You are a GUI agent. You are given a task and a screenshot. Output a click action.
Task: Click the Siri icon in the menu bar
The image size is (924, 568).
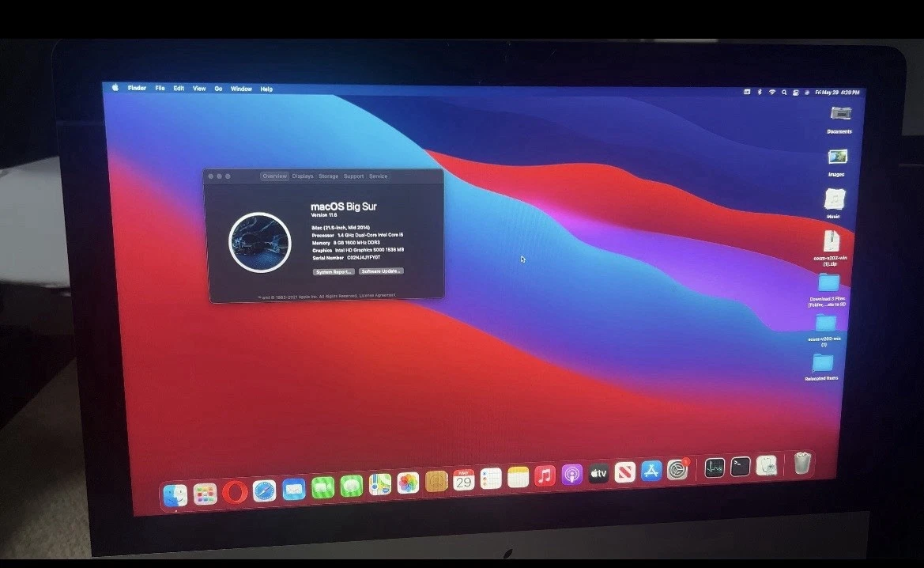click(807, 93)
